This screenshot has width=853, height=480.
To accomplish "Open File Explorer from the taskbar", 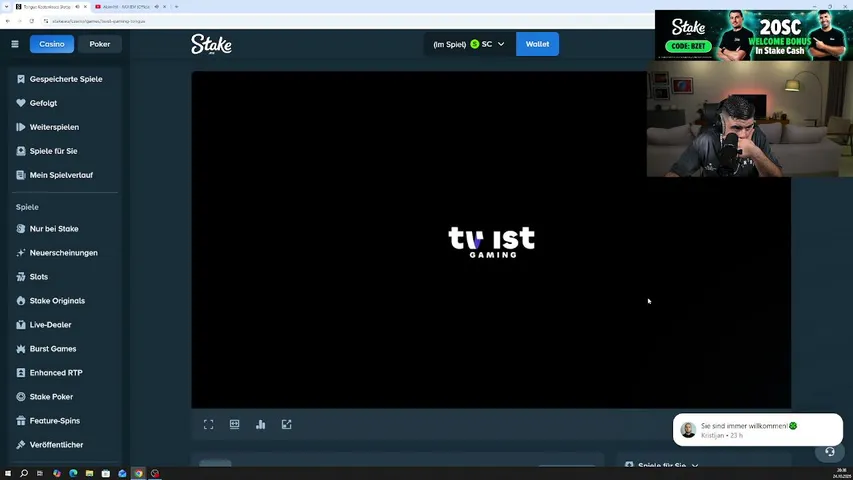I will pyautogui.click(x=89, y=473).
